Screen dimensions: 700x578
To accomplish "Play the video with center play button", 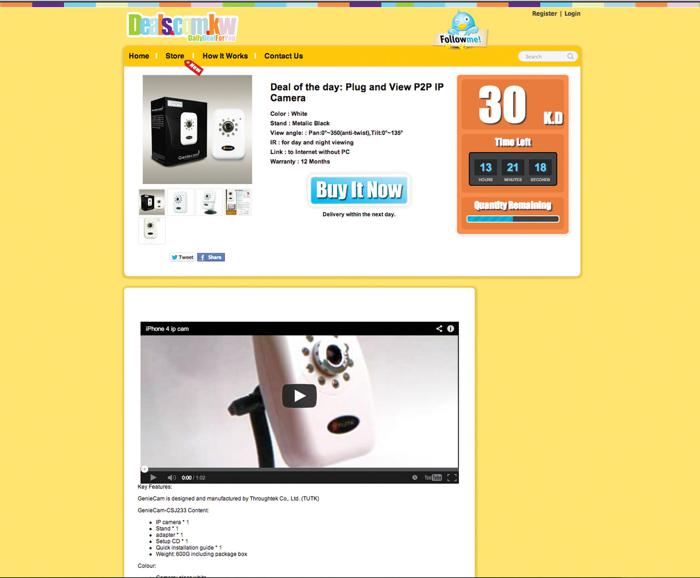I will click(x=299, y=396).
